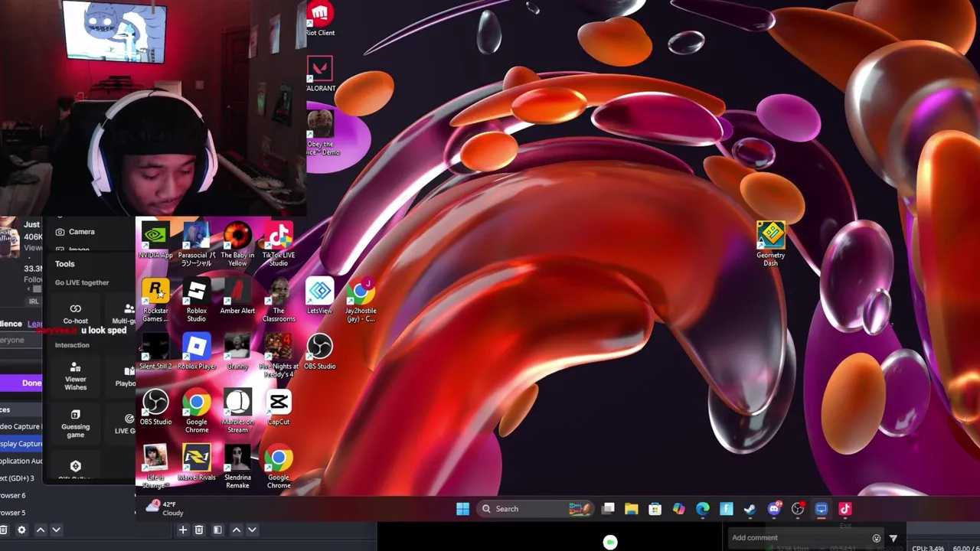Viewport: 980px width, 551px height.
Task: Select the Obey the Voice Demo shortcut
Action: tap(320, 132)
